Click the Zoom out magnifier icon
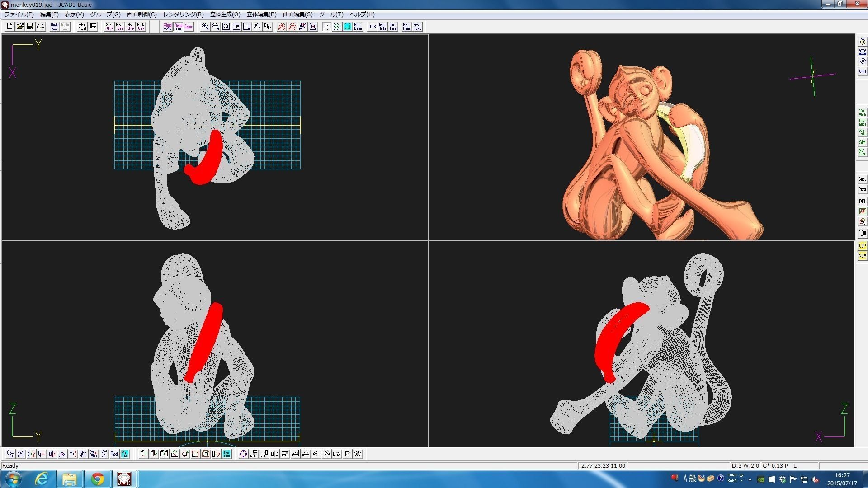This screenshot has width=868, height=488. click(x=216, y=27)
